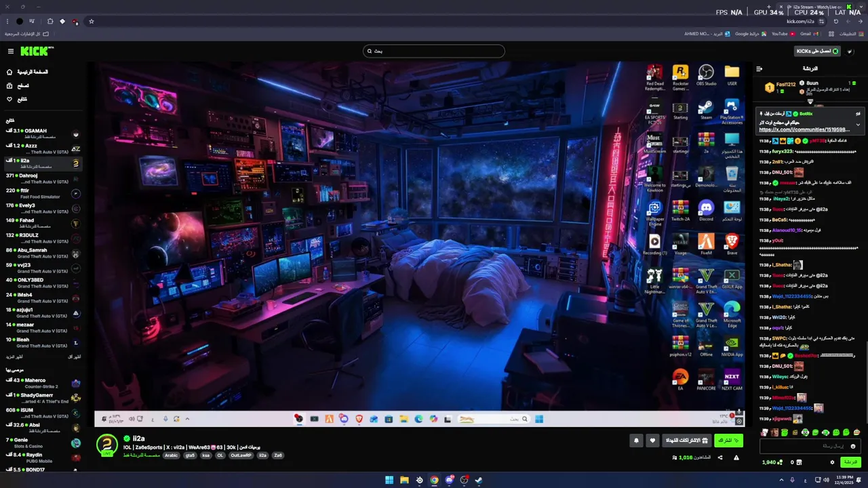The height and width of the screenshot is (488, 868).
Task: Select the Arabic tag under stream title
Action: click(x=171, y=455)
